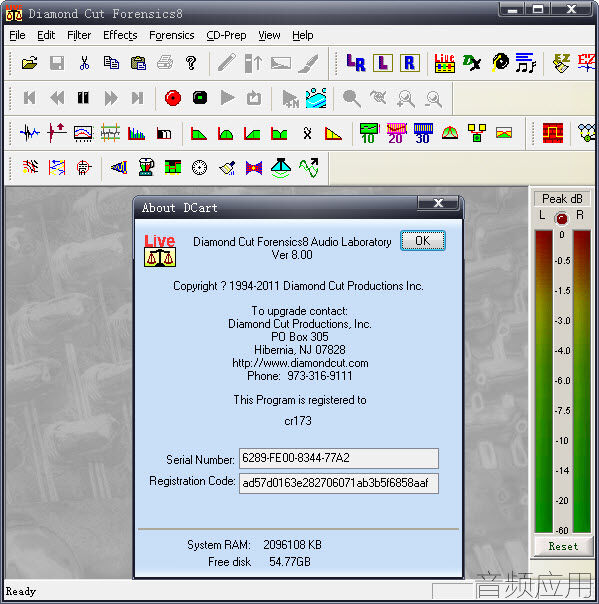Click the question mark help icon
599x604 pixels.
tap(191, 63)
